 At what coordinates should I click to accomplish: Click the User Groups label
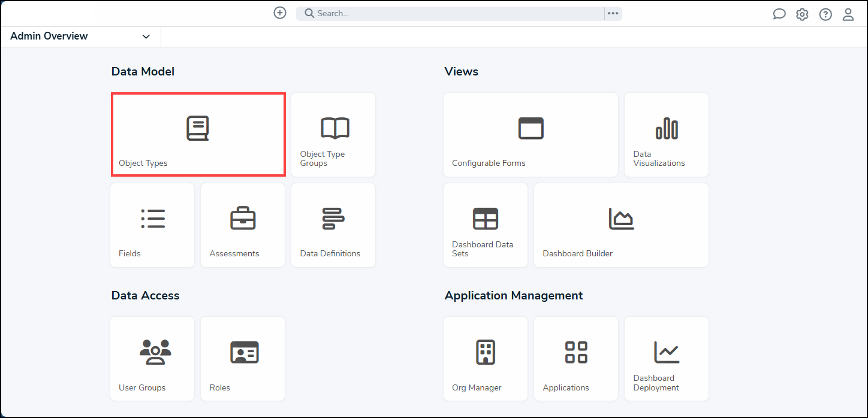coord(142,387)
